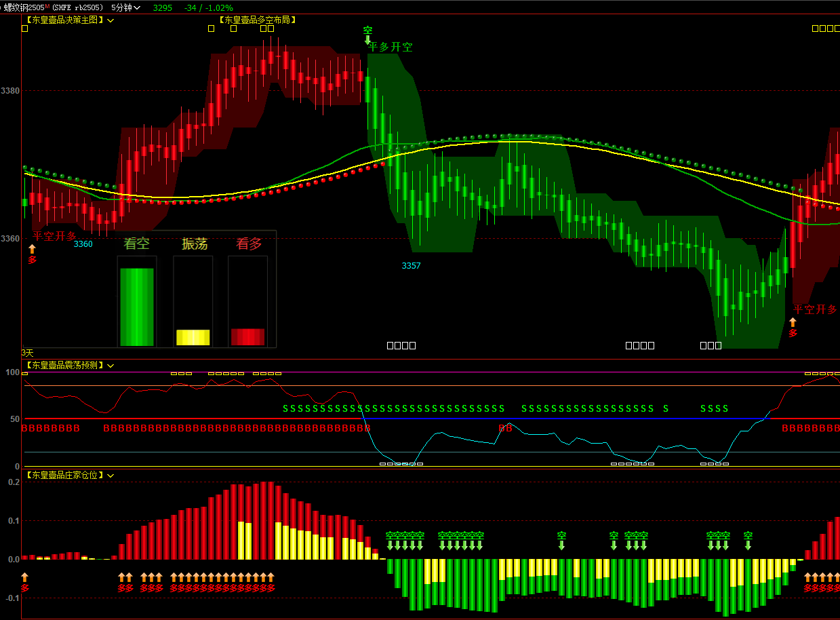Click the 3360 price annotation

click(x=83, y=244)
